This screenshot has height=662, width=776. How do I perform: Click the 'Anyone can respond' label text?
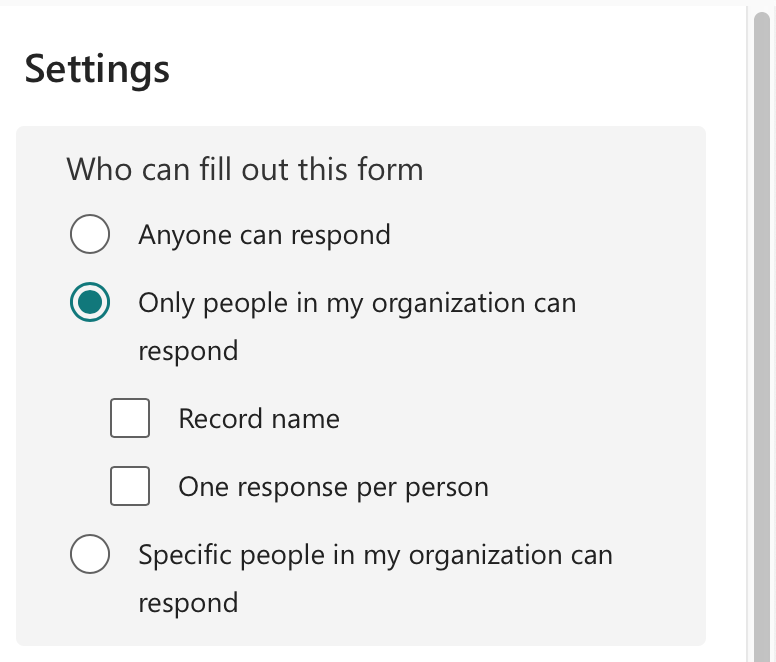264,236
